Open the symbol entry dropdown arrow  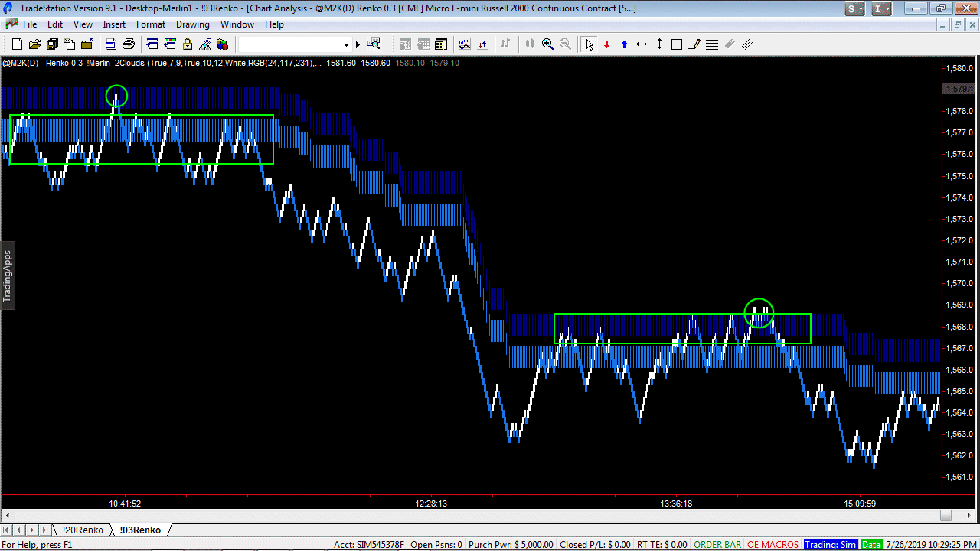pyautogui.click(x=346, y=44)
